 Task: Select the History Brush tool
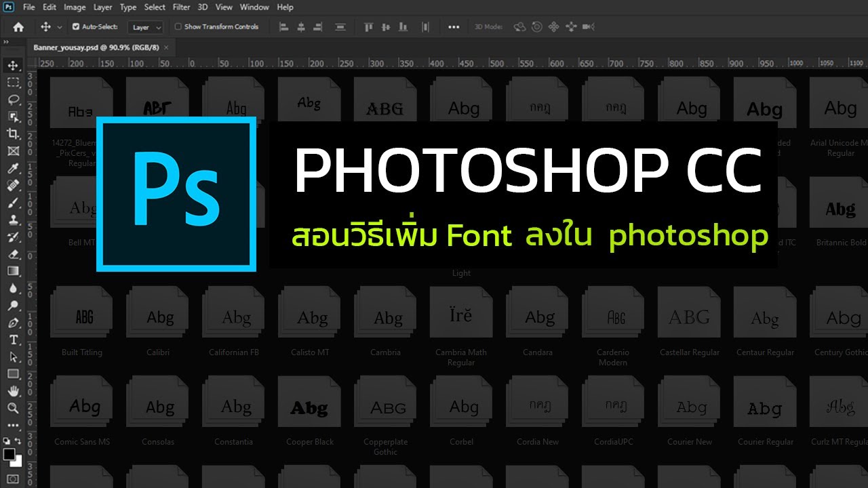coord(13,237)
